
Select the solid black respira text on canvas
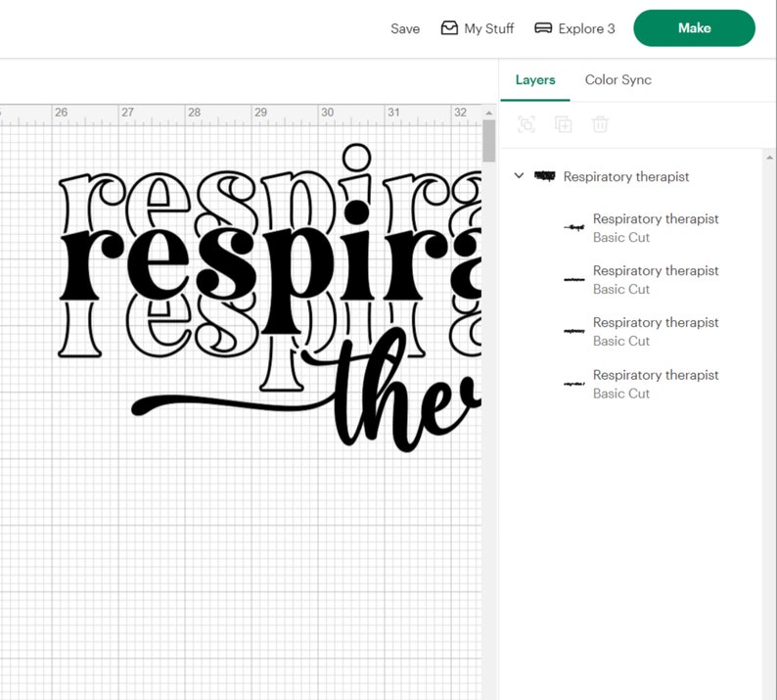tap(270, 265)
